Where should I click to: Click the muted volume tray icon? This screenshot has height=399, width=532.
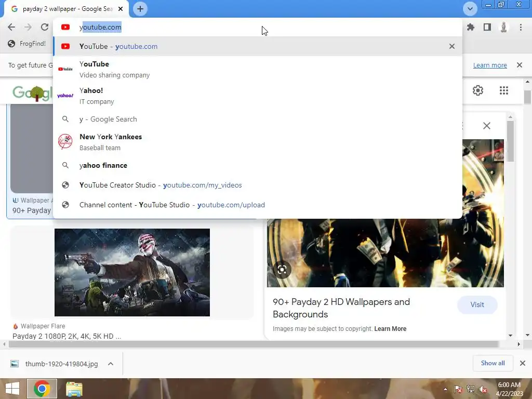tap(483, 389)
